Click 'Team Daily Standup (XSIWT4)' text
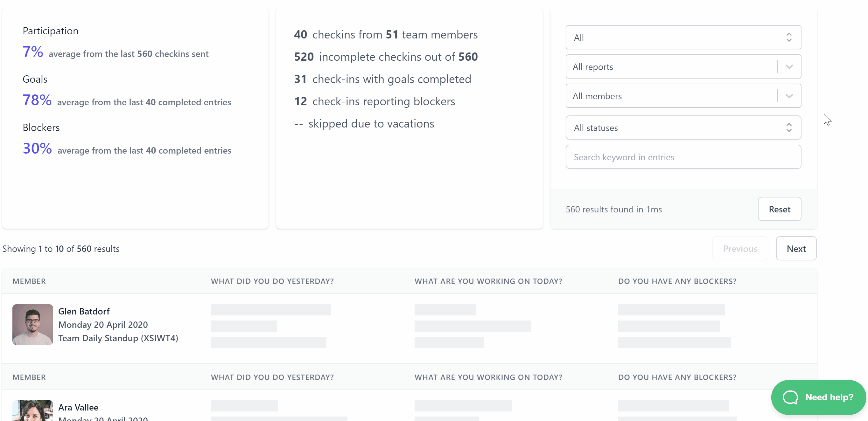This screenshot has height=421, width=868. [118, 338]
